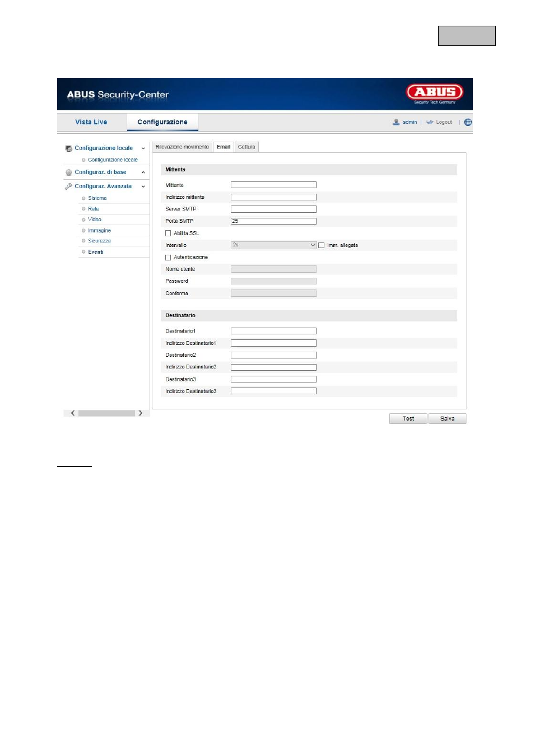Open the Rete menu item

click(x=94, y=209)
